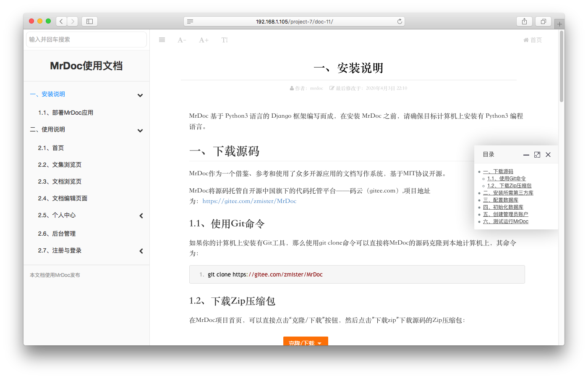Jump to 二、安装所需第三方库 in the 目录
The image size is (588, 379).
pos(508,193)
